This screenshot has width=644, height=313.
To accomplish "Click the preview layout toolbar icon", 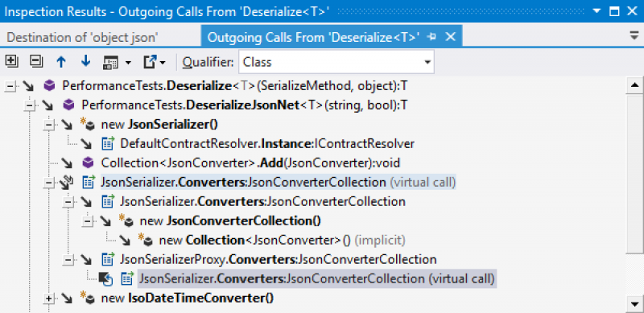I will click(117, 63).
